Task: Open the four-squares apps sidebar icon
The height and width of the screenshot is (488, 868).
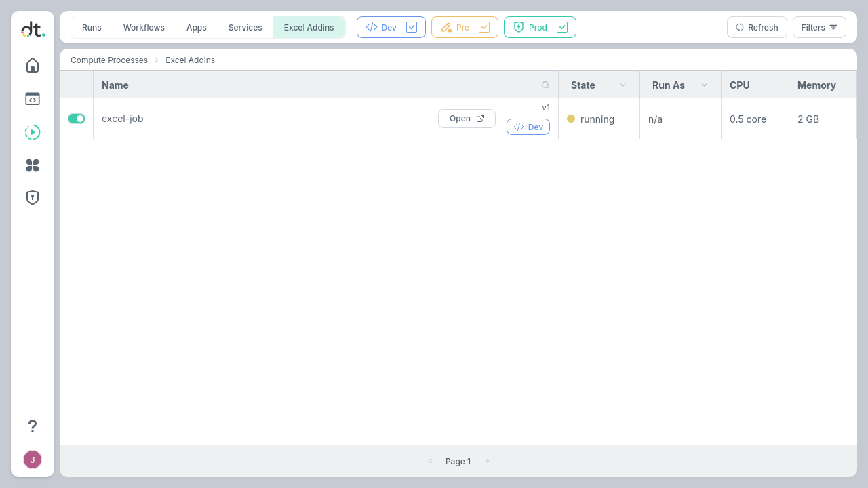Action: tap(33, 165)
